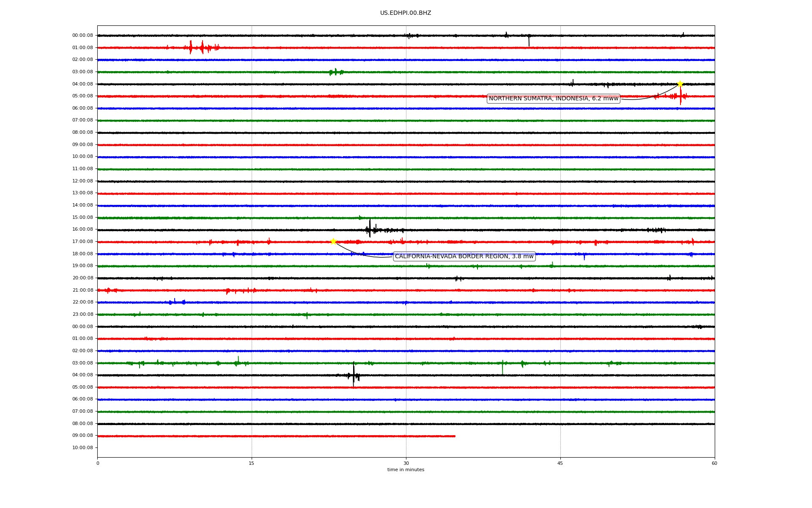Click the green burst on 03:00:08 upper trace
This screenshot has width=812, height=508.
[x=336, y=72]
